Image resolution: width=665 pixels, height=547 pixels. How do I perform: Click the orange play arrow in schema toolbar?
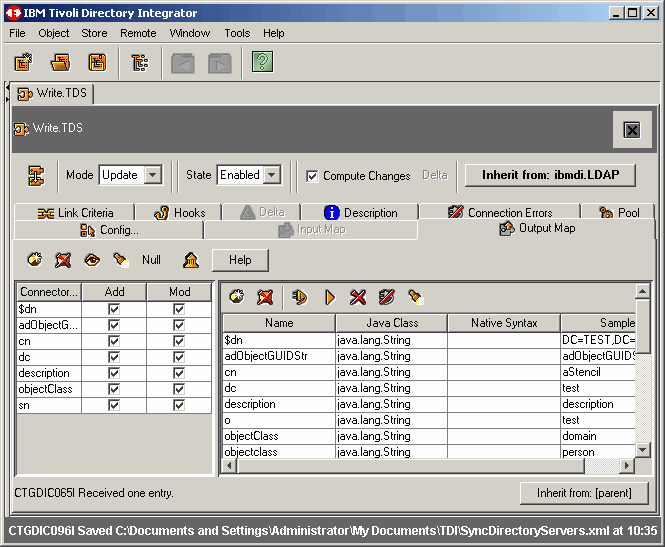point(329,297)
